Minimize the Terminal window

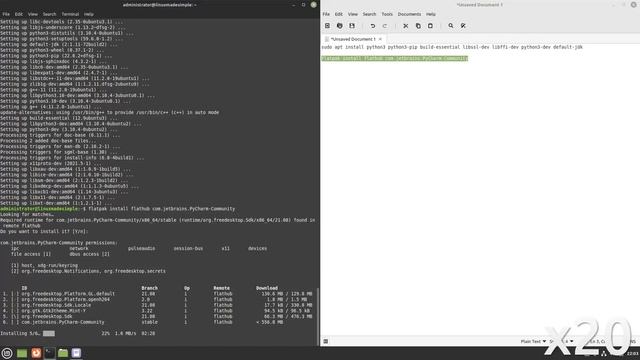[293, 5]
